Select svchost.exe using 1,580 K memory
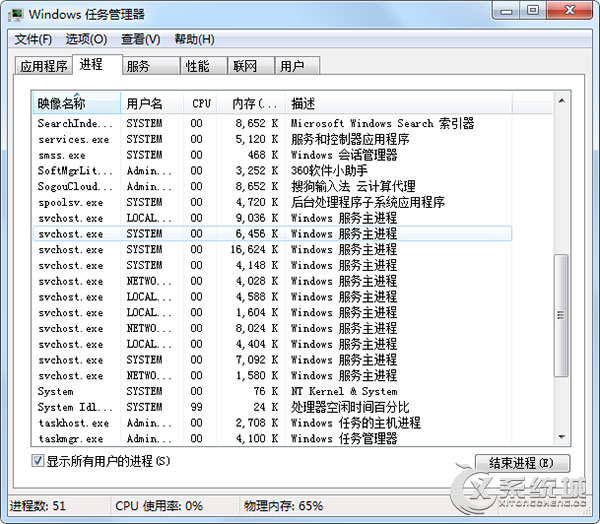This screenshot has width=600, height=524. pos(272,375)
